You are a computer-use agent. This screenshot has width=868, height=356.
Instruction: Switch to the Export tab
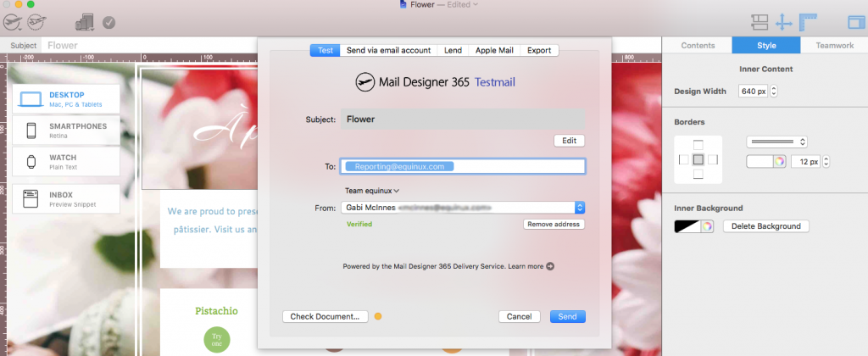pyautogui.click(x=539, y=50)
